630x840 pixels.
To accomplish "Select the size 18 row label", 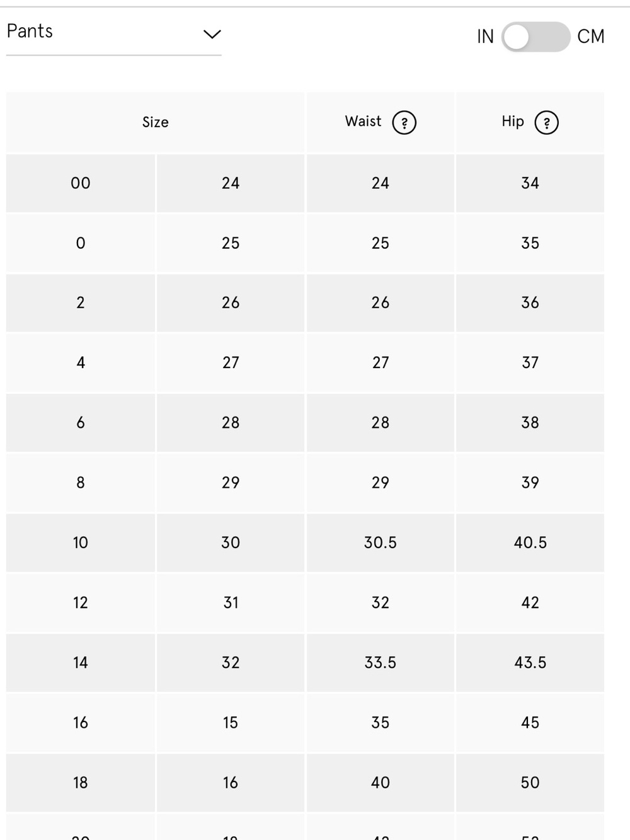I will (81, 783).
